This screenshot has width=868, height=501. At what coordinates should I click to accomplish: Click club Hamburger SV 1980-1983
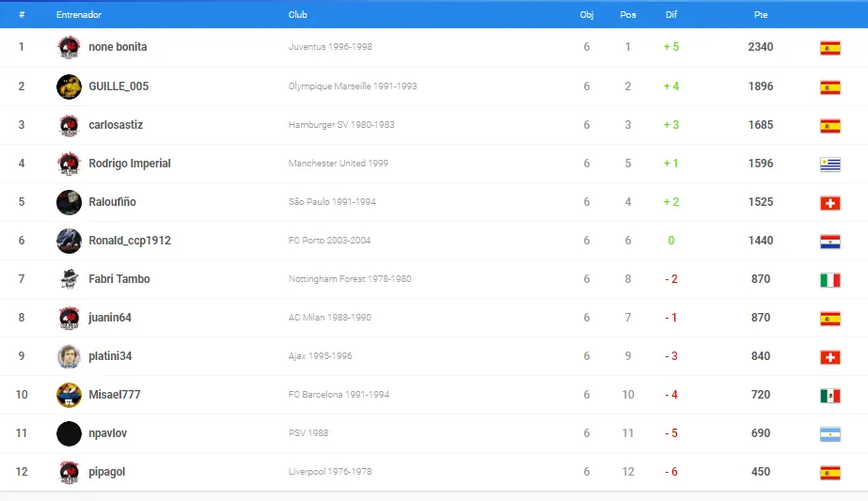click(x=341, y=125)
